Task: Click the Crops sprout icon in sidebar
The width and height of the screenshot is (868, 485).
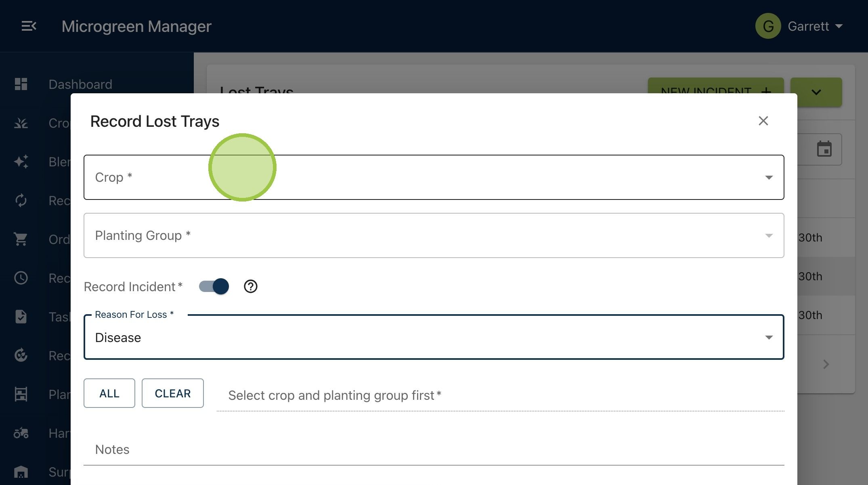Action: pyautogui.click(x=21, y=123)
